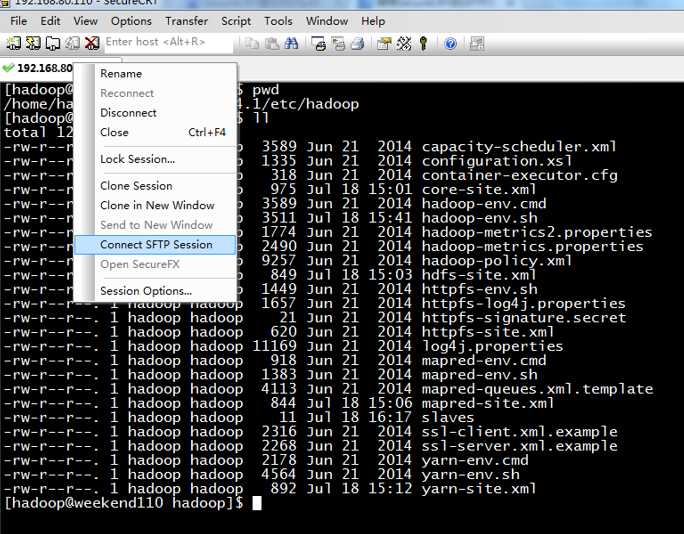Click the Print printer icon
Screen dimensions: 684x534
(358, 43)
